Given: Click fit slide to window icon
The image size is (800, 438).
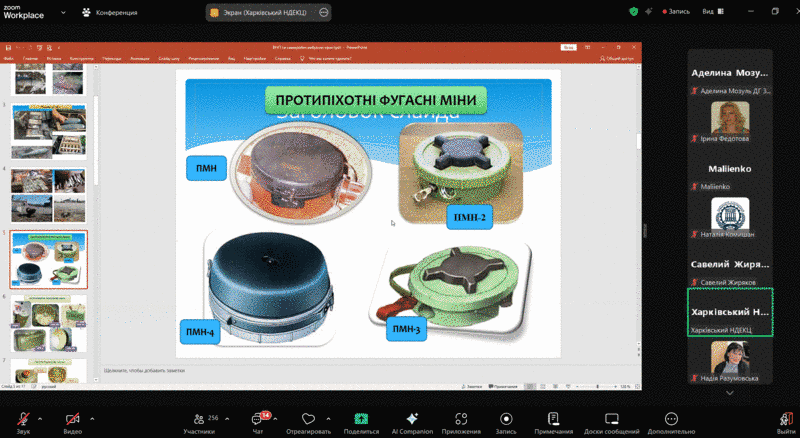Looking at the screenshot, I should [637, 386].
